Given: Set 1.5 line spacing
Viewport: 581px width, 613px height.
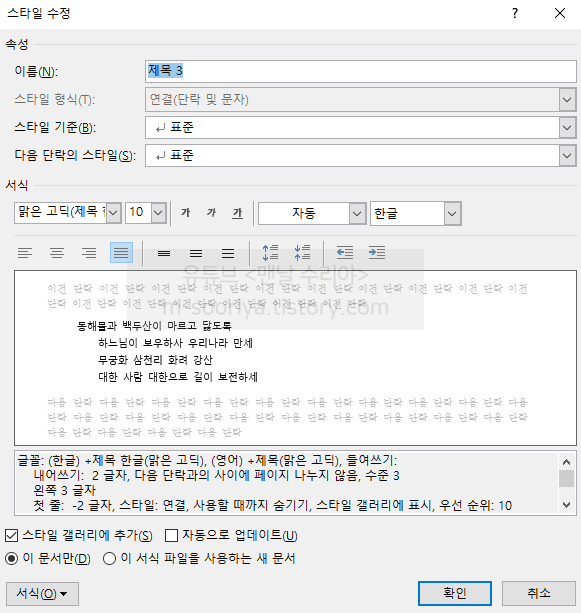Looking at the screenshot, I should click(x=196, y=253).
